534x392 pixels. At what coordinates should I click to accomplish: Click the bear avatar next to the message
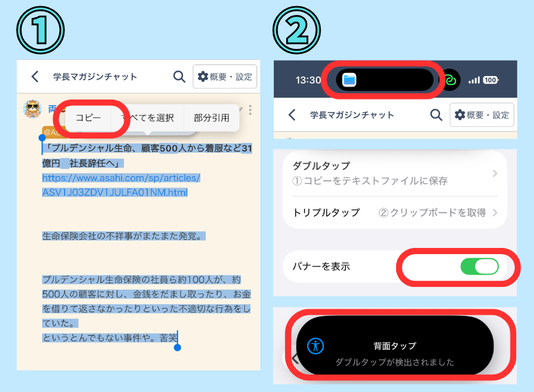(32, 110)
